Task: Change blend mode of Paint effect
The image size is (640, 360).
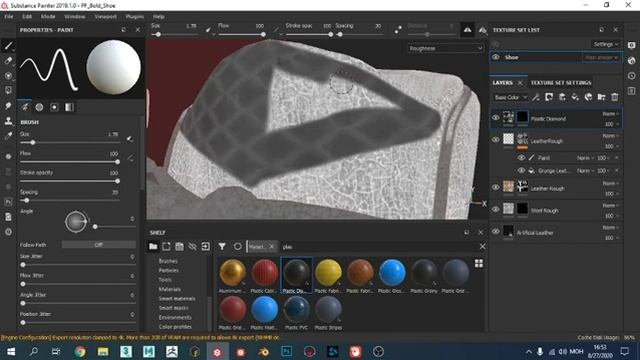Action: (x=585, y=158)
